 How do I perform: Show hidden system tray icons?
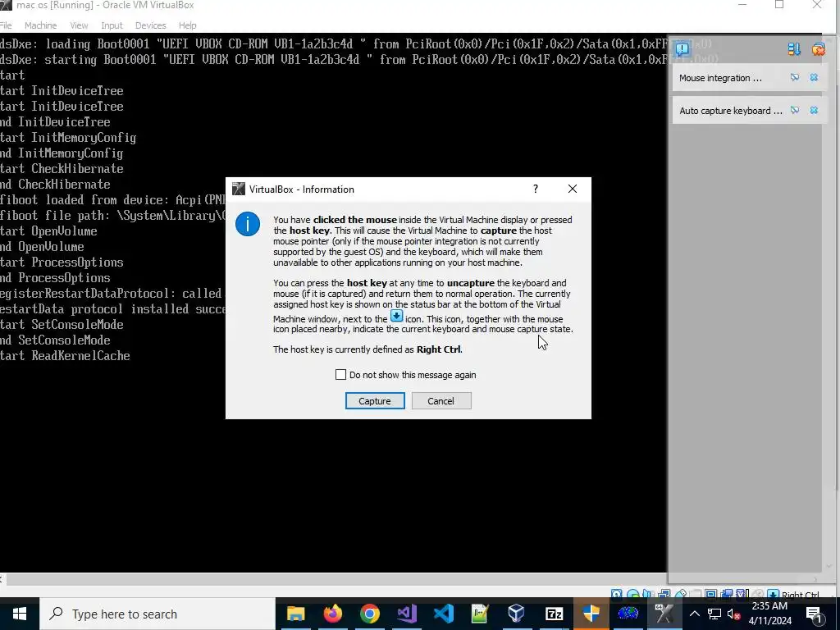tap(694, 614)
